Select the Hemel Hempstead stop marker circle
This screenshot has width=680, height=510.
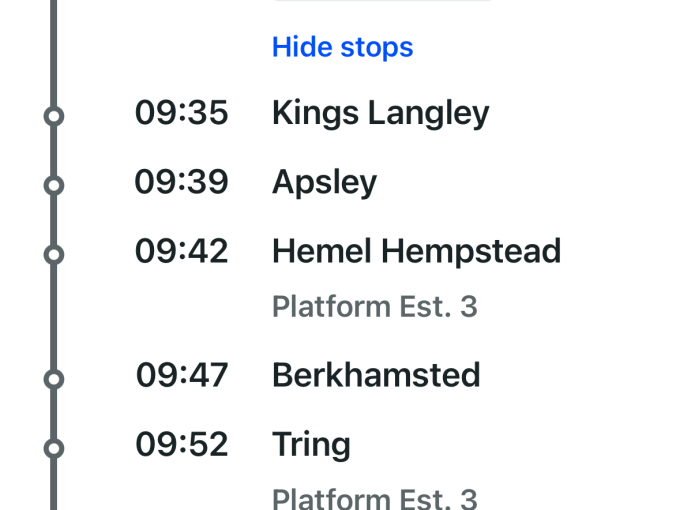(54, 254)
